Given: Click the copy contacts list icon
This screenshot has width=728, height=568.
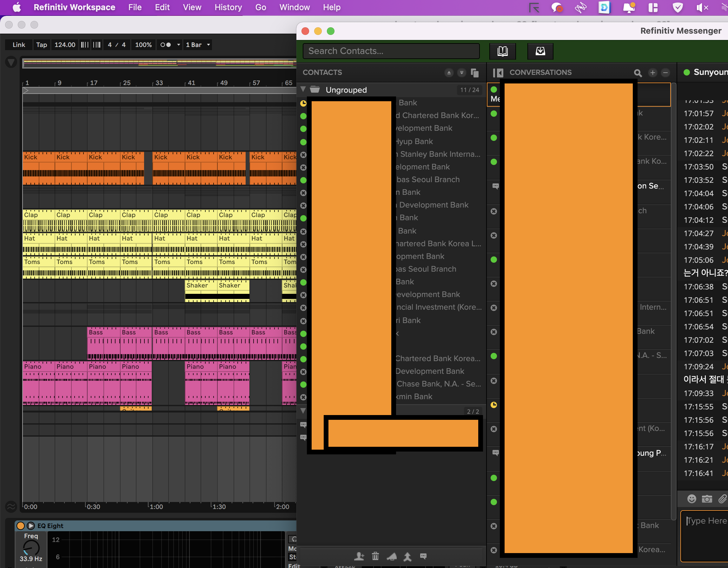Looking at the screenshot, I should [x=475, y=73].
